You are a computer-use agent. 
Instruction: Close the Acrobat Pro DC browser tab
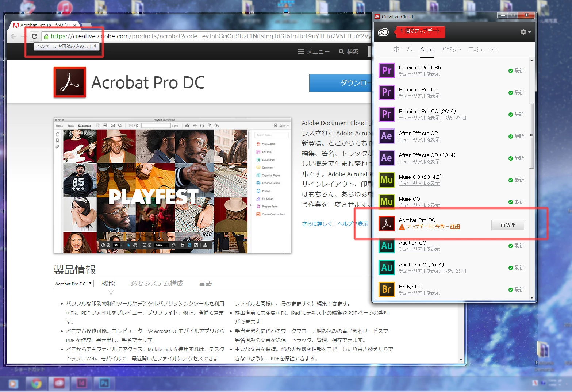click(75, 25)
